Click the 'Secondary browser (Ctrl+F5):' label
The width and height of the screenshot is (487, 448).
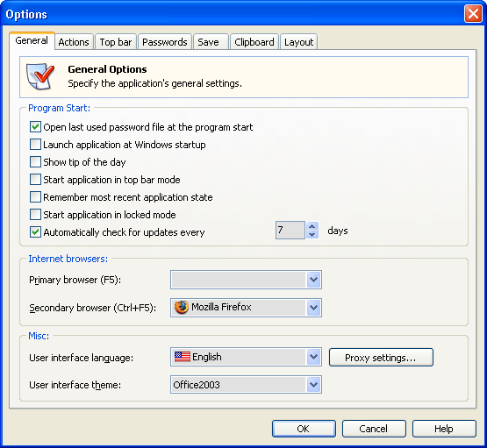(92, 308)
